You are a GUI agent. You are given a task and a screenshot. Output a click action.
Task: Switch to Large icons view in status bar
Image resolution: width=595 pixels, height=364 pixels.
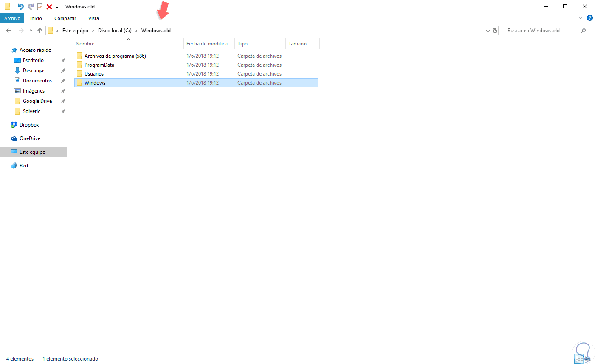[589, 359]
